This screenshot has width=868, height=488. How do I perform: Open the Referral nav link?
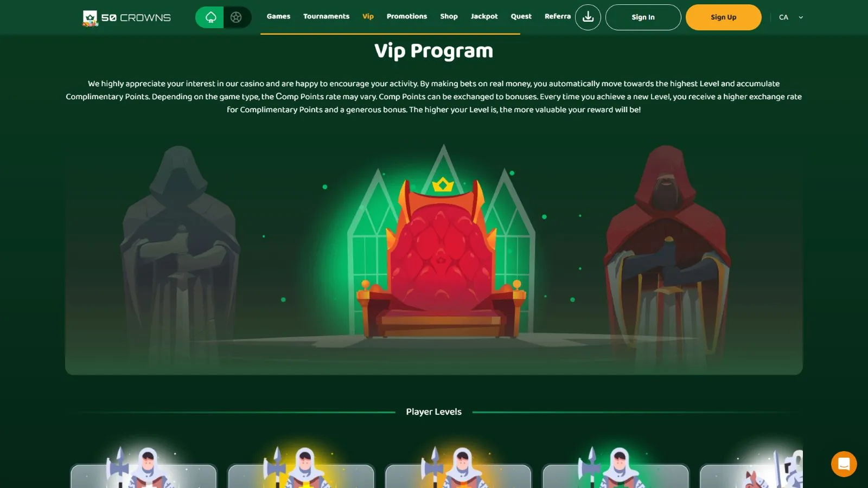[558, 16]
